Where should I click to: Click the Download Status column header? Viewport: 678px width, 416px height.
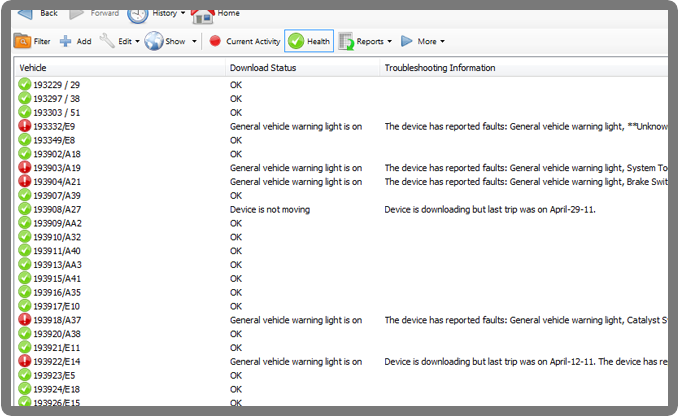[262, 68]
